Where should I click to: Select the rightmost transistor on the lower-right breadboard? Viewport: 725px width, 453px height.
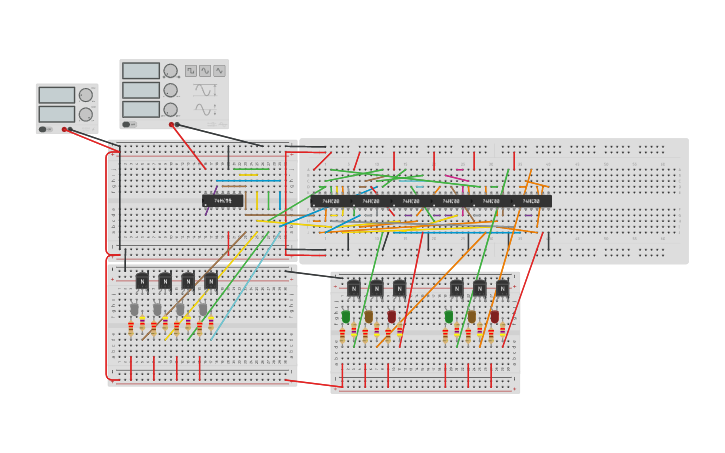coord(502,289)
